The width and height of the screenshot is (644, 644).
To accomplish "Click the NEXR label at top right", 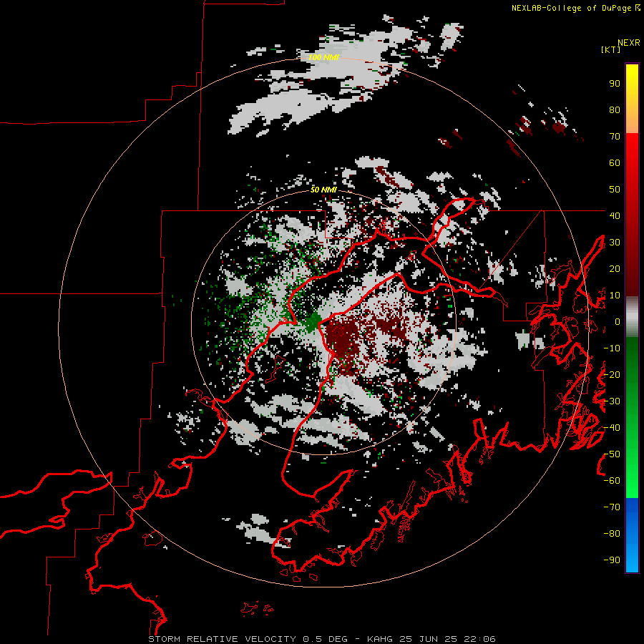I will pos(629,43).
